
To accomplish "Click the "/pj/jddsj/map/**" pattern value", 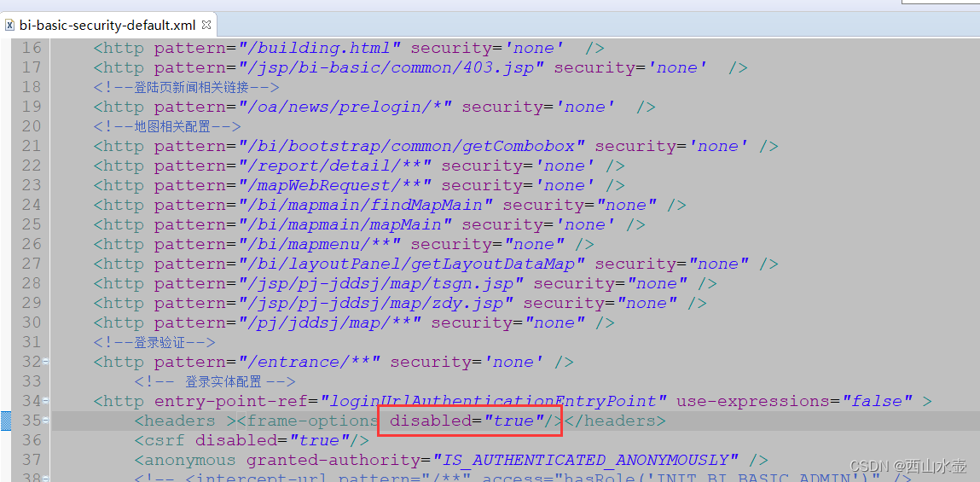I will (329, 322).
